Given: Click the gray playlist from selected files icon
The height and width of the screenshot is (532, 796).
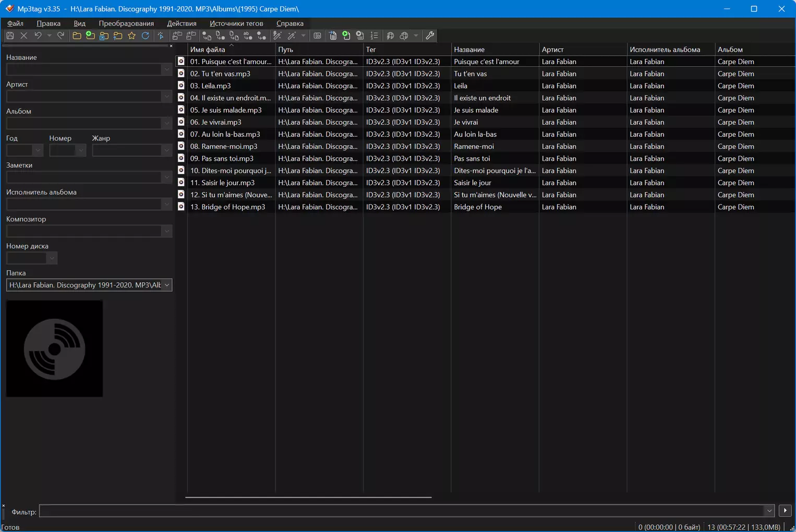Looking at the screenshot, I should point(360,35).
